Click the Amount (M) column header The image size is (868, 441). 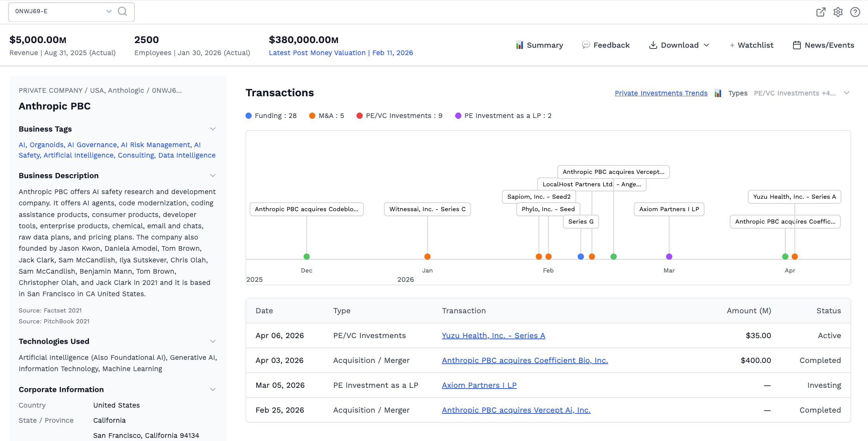point(749,311)
